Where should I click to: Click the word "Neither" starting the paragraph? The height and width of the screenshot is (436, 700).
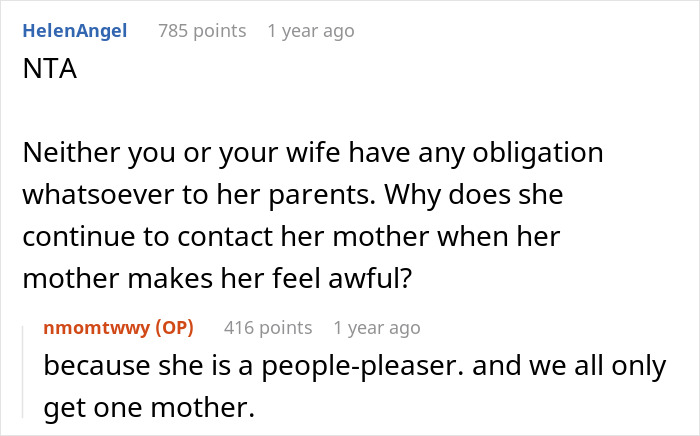tap(71, 153)
